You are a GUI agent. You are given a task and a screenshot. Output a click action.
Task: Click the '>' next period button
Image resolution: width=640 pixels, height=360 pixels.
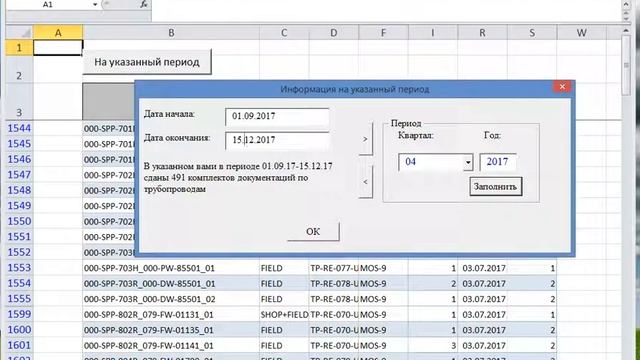pyautogui.click(x=365, y=139)
